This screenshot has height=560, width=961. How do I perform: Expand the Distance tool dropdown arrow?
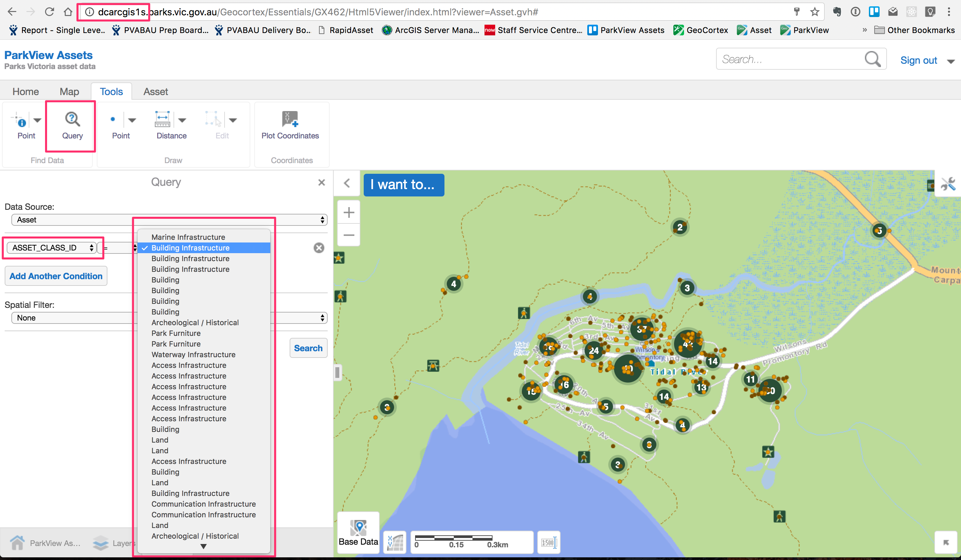[x=182, y=120]
